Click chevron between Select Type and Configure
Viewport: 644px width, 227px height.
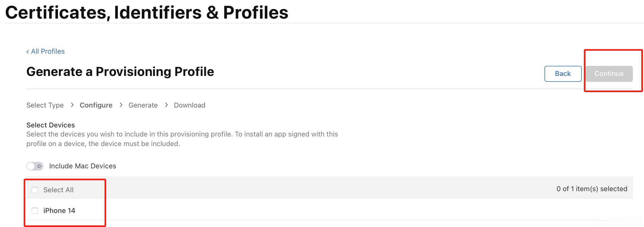click(72, 105)
